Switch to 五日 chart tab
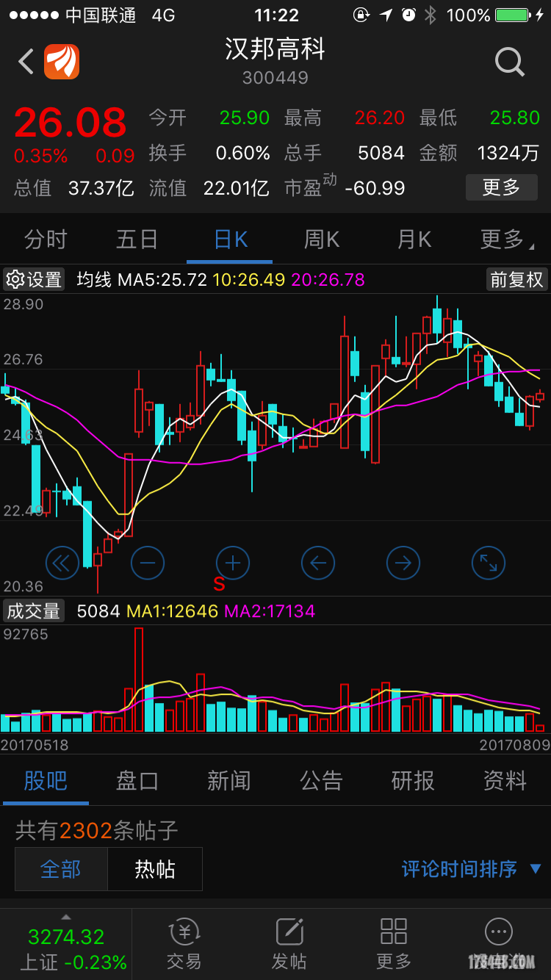 pyautogui.click(x=137, y=239)
